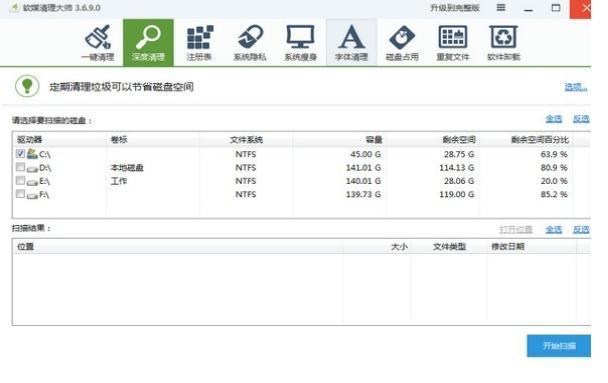
Task: Click the 139.73 G capacity value
Action: (363, 194)
